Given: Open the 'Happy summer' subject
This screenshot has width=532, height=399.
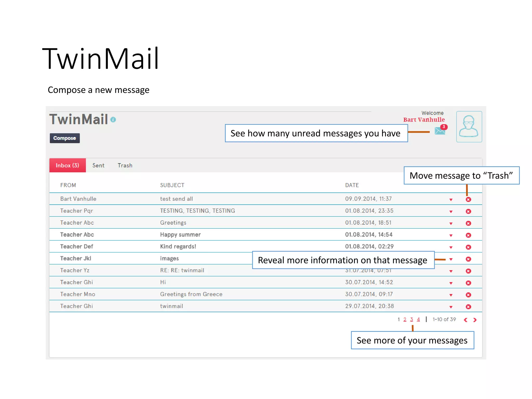Looking at the screenshot, I should tap(180, 235).
